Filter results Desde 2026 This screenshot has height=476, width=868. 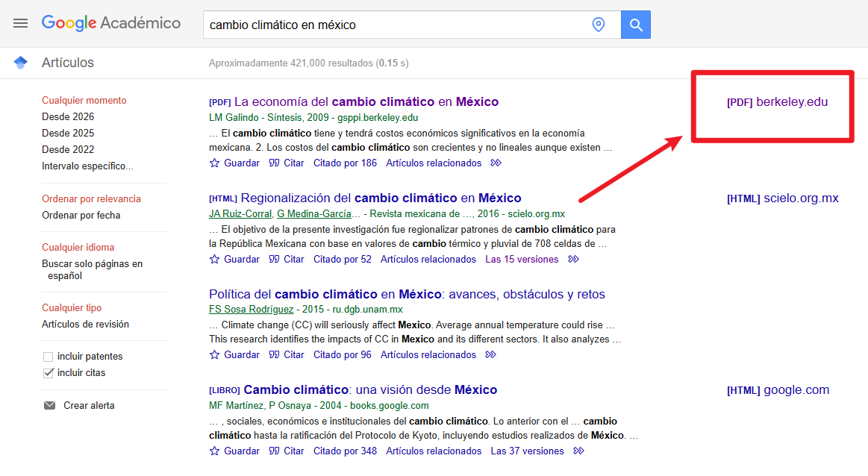coord(68,117)
